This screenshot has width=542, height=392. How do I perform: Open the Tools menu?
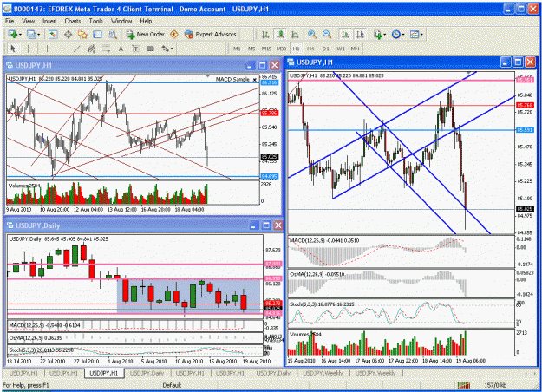(x=95, y=21)
